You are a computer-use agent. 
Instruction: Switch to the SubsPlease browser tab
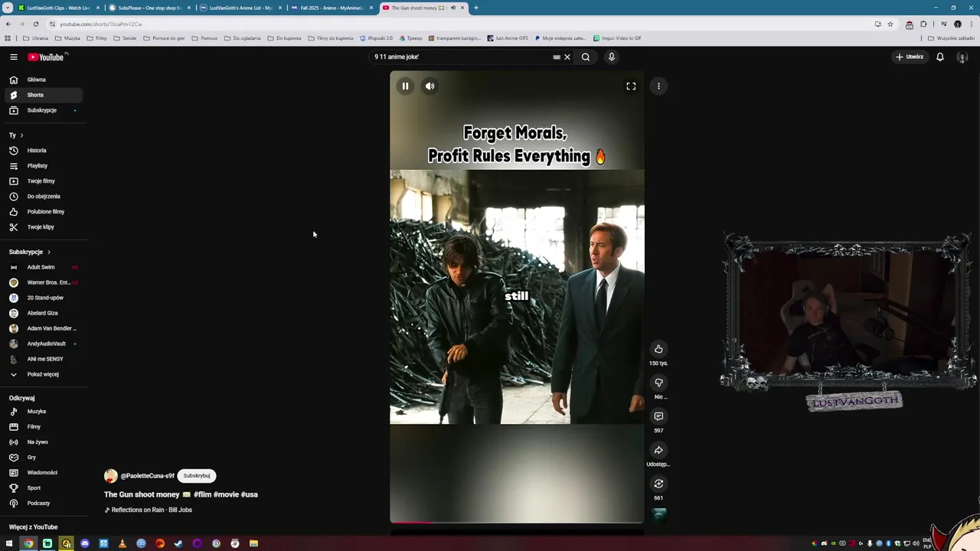click(149, 8)
